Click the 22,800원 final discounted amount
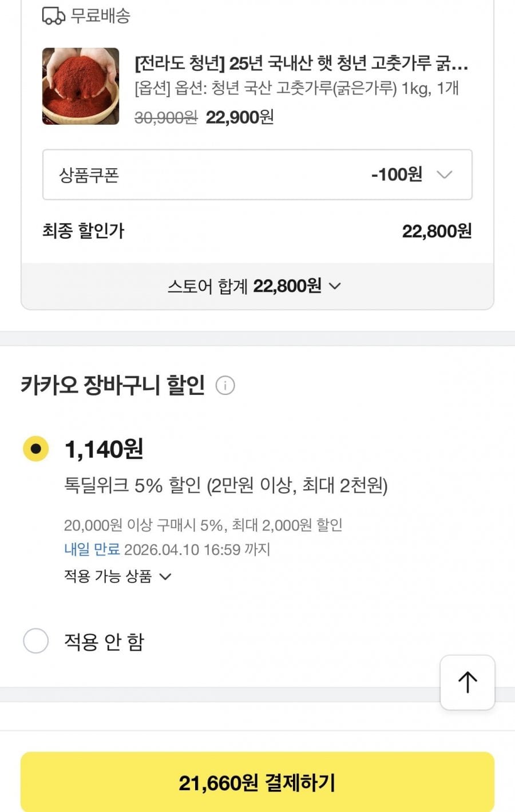515x812 pixels. coord(437,231)
